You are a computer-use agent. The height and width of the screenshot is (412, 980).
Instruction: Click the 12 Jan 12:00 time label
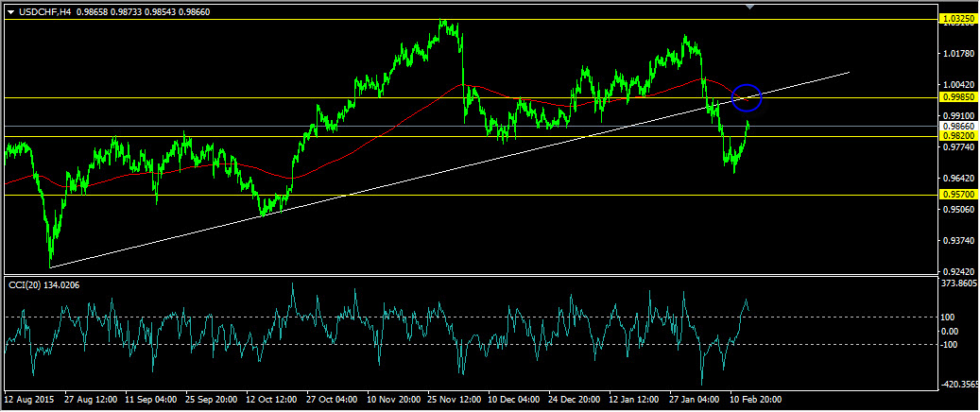[634, 399]
